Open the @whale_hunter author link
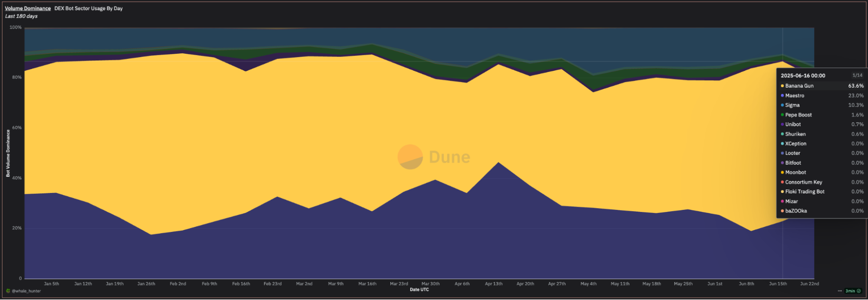This screenshot has height=300, width=868. pyautogui.click(x=26, y=291)
